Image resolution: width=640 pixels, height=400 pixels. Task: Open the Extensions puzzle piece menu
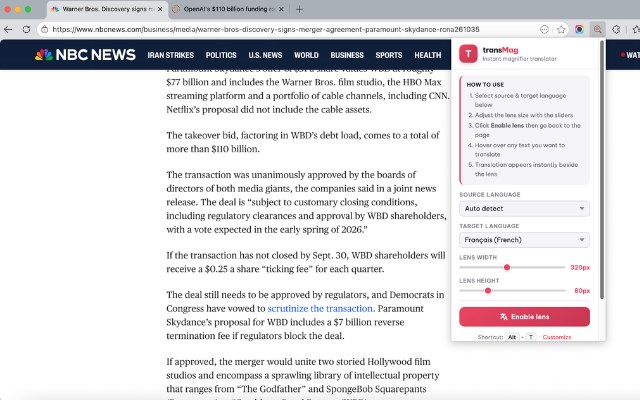pyautogui.click(x=616, y=29)
